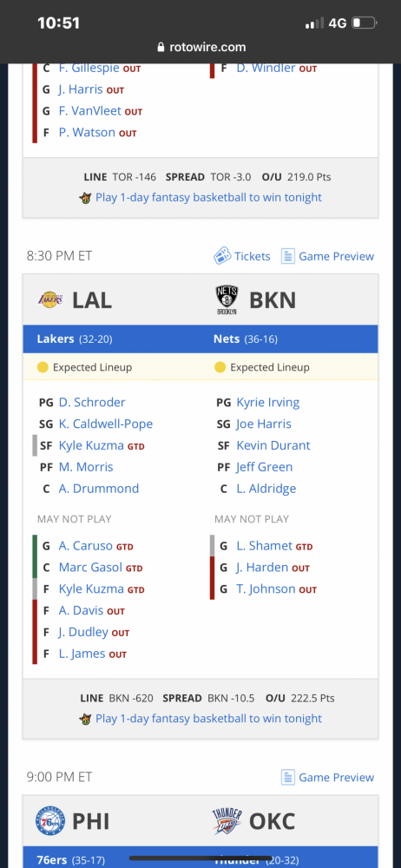Select the Nets (36-16) team header
This screenshot has width=401, height=868.
click(x=246, y=339)
